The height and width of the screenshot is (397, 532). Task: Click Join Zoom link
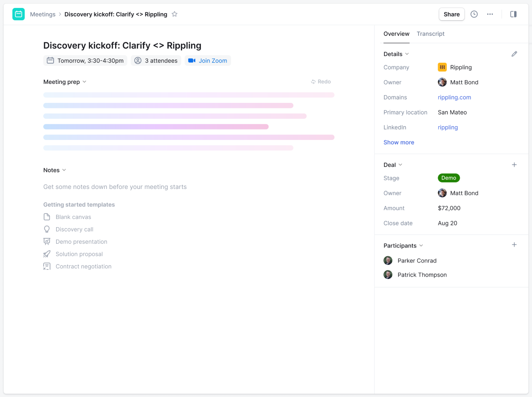click(213, 61)
